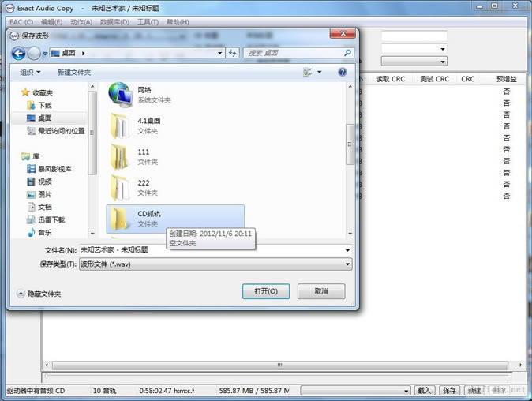
Task: Open recent locations dropdown next to nav arrows
Action: [45, 54]
